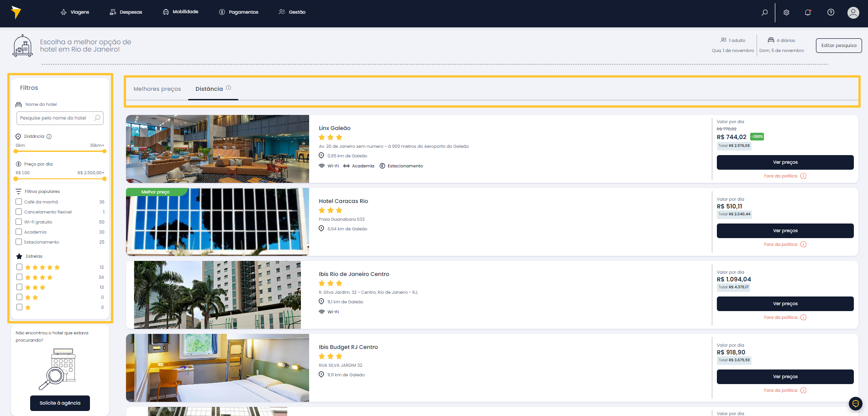Click right handle of Preço por dia slider

[x=105, y=179]
